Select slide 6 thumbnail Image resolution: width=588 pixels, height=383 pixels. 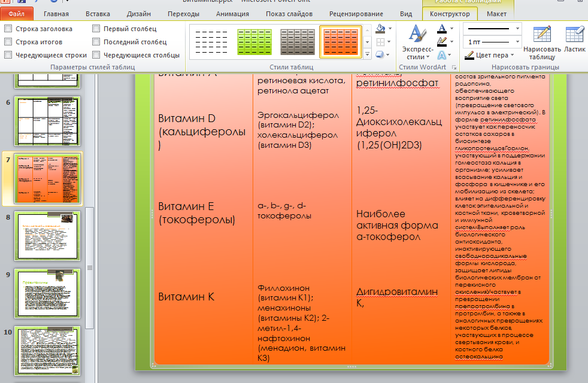(47, 121)
